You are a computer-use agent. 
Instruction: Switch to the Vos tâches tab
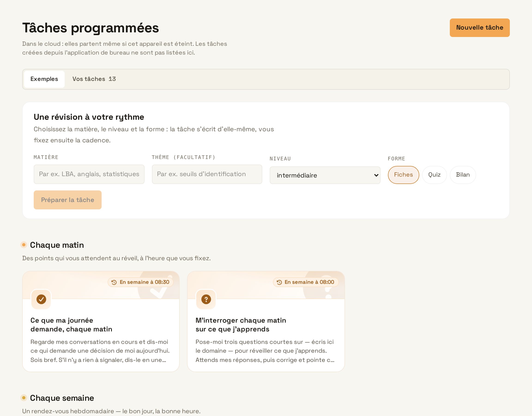(x=94, y=79)
